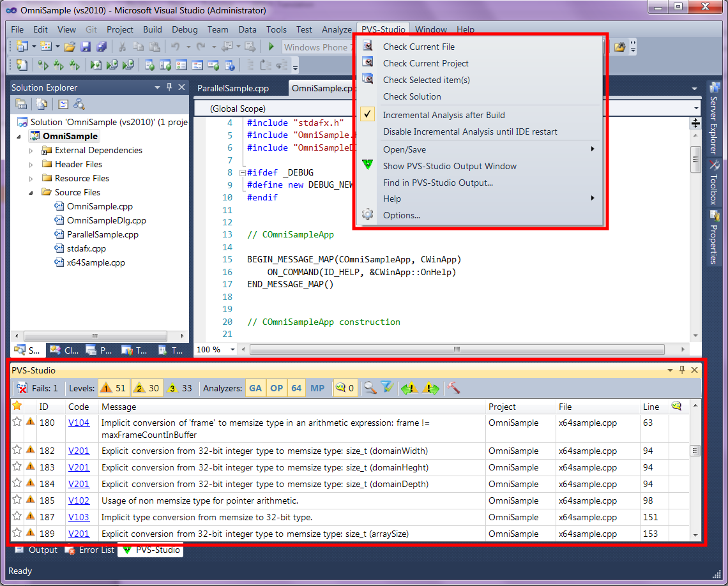
Task: Choose Find in PVS-Studio Output menu entry
Action: pyautogui.click(x=480, y=183)
